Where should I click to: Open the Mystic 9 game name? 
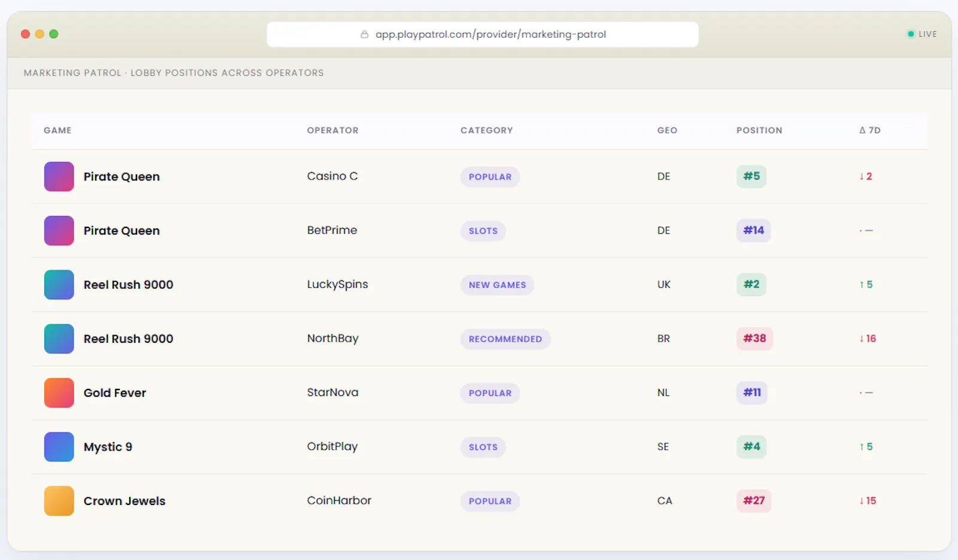(108, 447)
